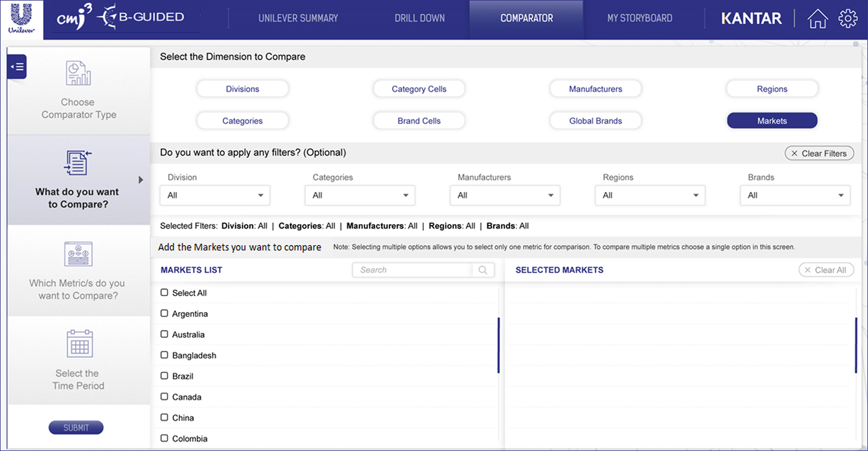The width and height of the screenshot is (868, 451).
Task: Click the selected markets scrollbar
Action: pyautogui.click(x=856, y=345)
